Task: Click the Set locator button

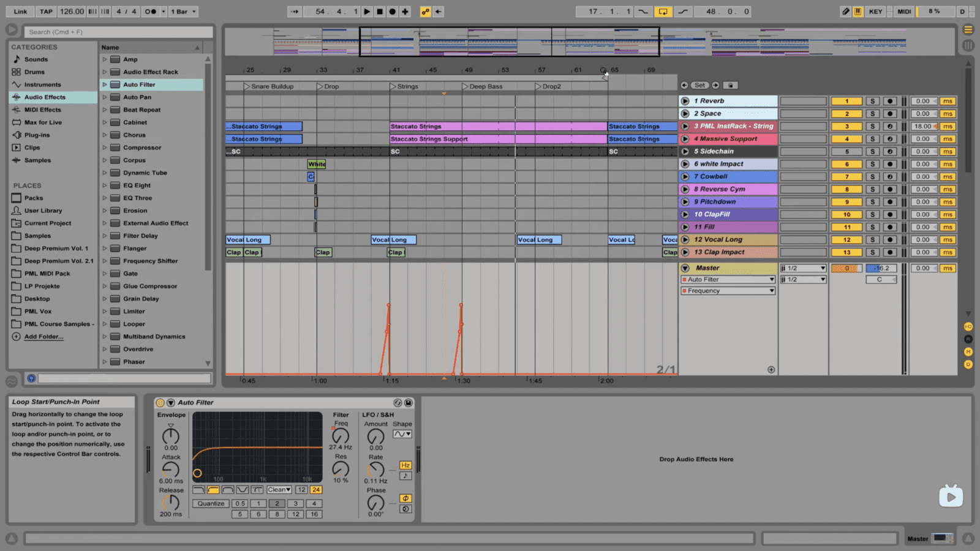Action: pos(700,85)
